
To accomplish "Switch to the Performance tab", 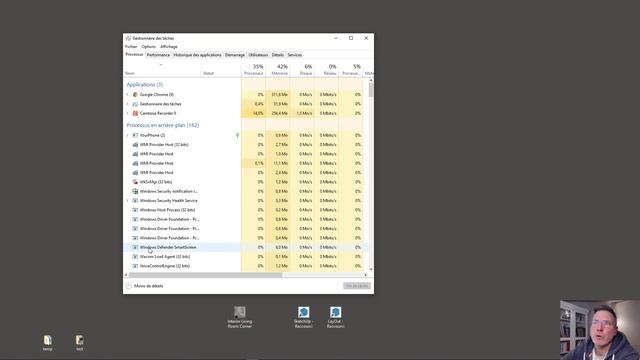I will pyautogui.click(x=158, y=55).
